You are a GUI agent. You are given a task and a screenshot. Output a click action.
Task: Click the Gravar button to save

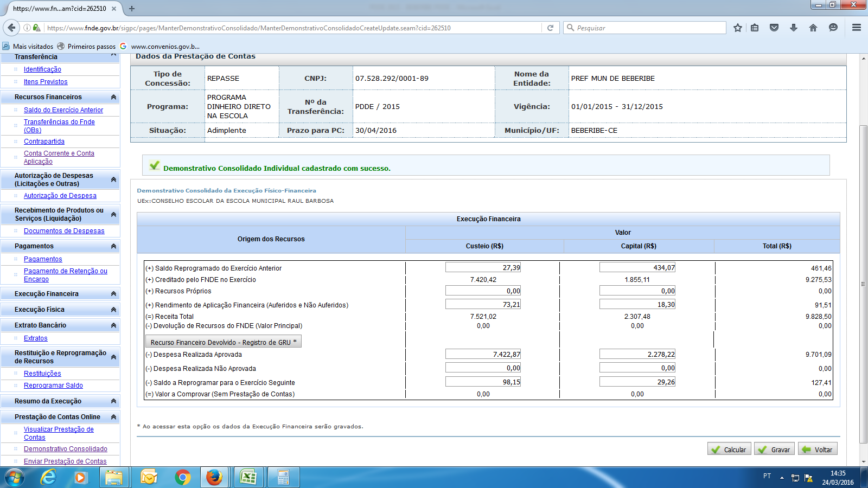[774, 450]
